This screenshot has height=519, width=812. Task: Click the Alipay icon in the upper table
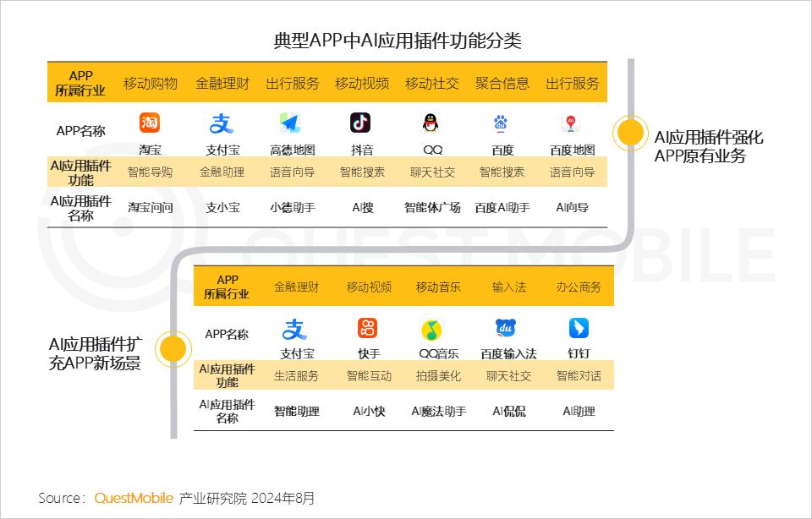tap(221, 123)
